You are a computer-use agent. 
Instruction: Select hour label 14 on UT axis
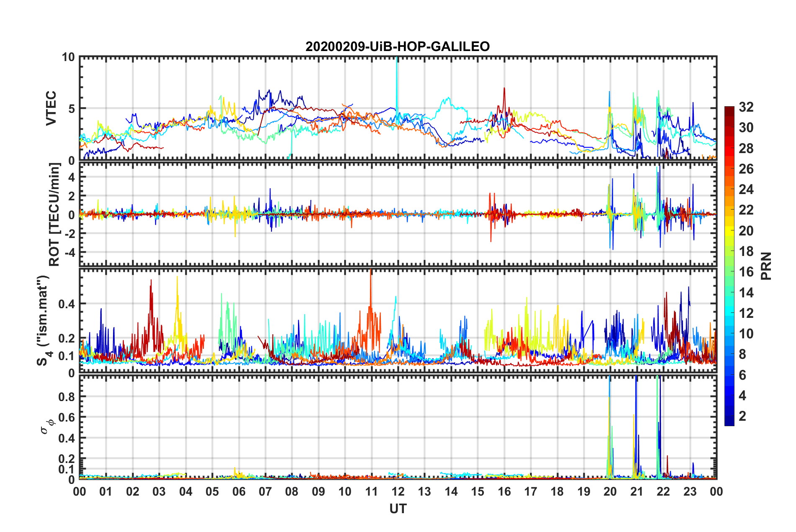point(451,491)
